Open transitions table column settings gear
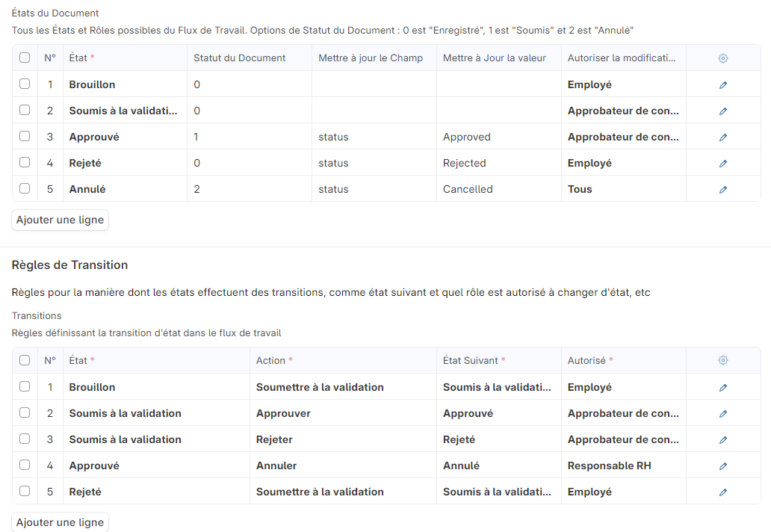 (x=722, y=360)
